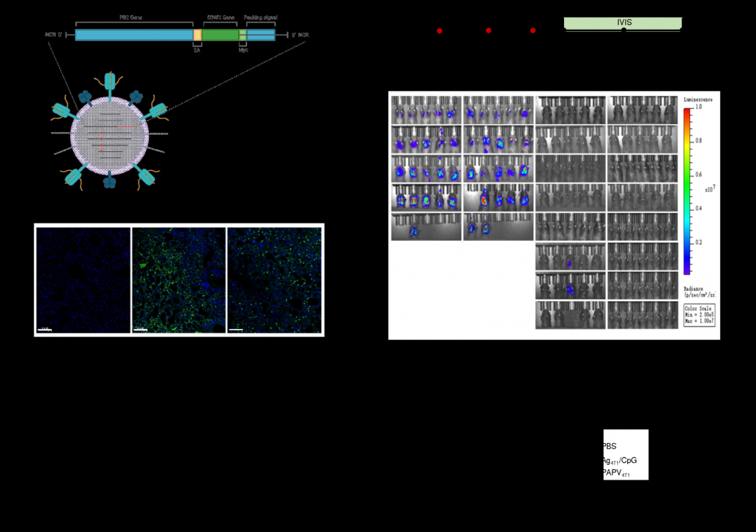The height and width of the screenshot is (532, 756).
Task: Click the blue Packing signal segment
Action: tap(260, 35)
